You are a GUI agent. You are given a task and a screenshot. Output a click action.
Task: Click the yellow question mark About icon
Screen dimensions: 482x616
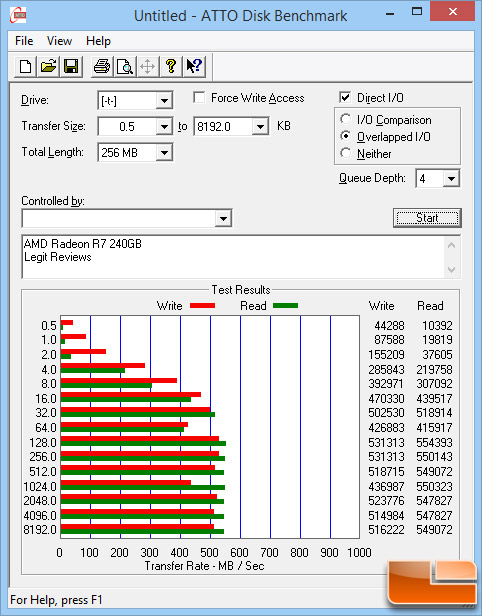pos(170,66)
